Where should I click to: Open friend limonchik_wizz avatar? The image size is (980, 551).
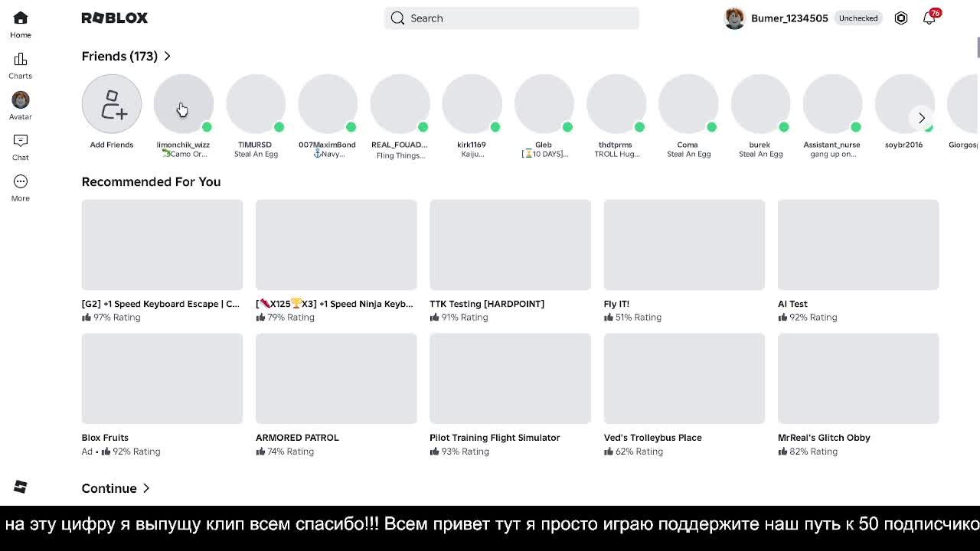point(184,104)
